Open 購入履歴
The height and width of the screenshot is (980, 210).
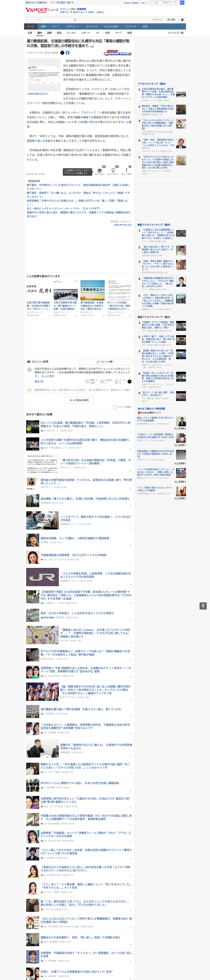(x=171, y=20)
